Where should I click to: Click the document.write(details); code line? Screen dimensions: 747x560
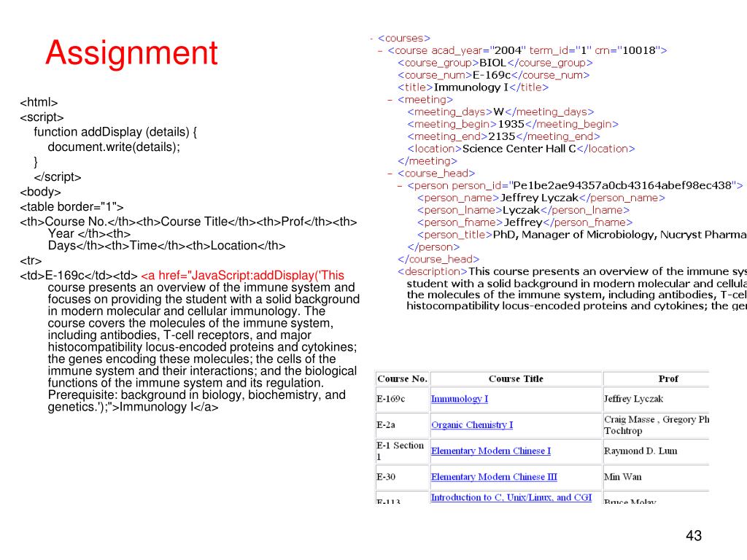[x=114, y=147]
